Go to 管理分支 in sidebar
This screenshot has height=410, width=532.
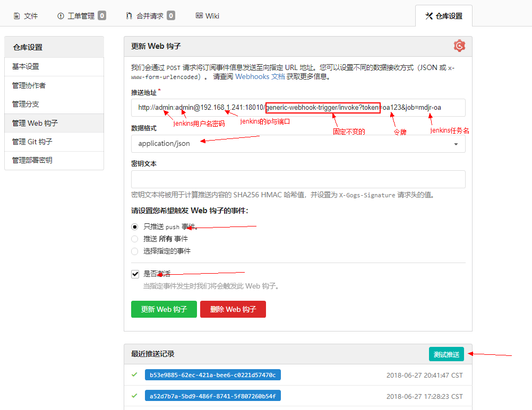[54, 104]
